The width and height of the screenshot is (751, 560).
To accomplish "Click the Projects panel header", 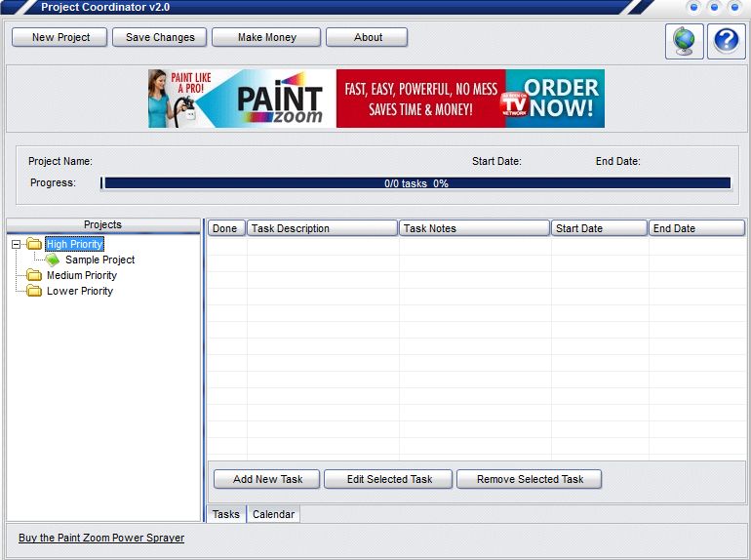I will pyautogui.click(x=103, y=225).
